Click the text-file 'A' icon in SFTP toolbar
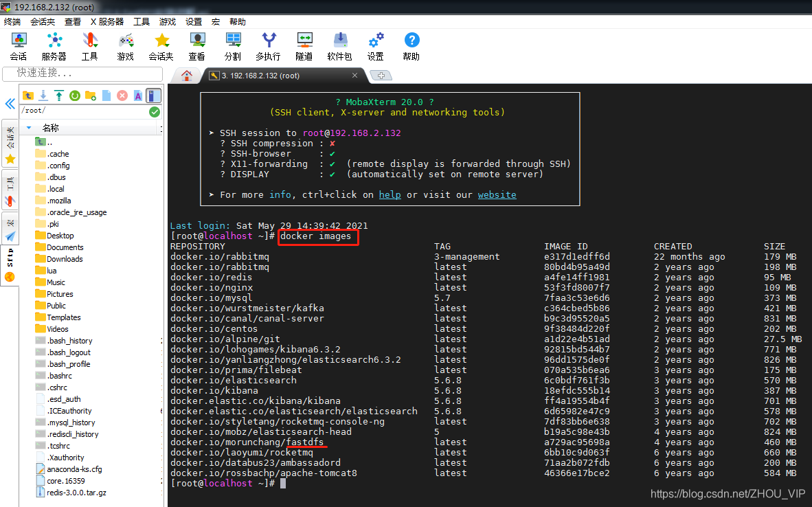 138,95
